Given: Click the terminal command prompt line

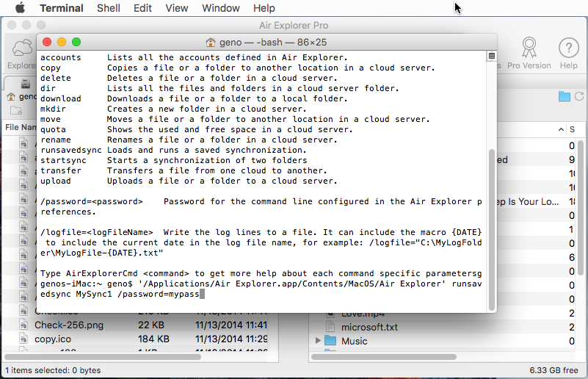Looking at the screenshot, I should click(x=261, y=289).
